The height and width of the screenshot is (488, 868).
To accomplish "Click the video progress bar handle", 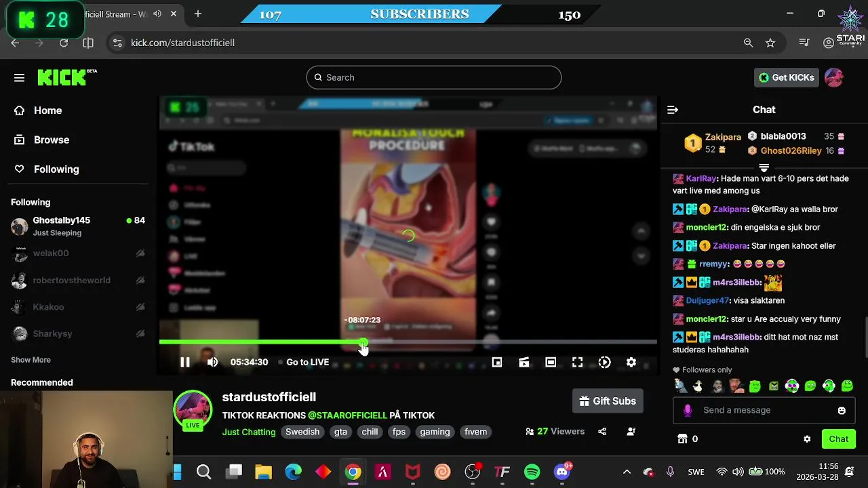I will (x=363, y=342).
